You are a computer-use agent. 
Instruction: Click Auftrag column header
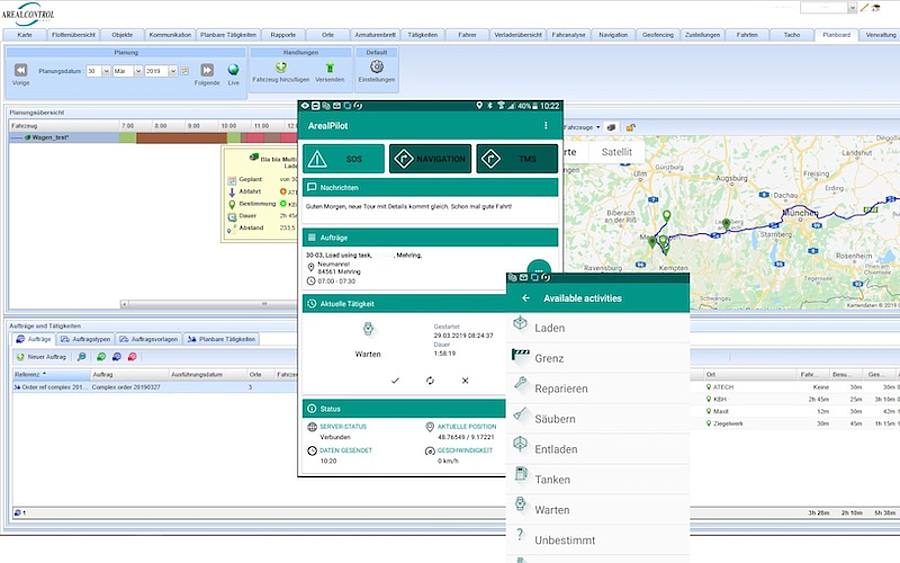click(129, 374)
